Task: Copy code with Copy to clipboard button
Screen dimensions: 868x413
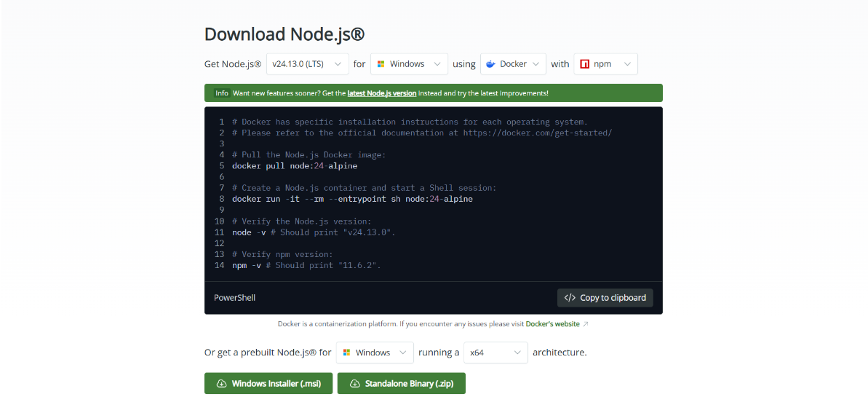Action: click(x=605, y=298)
